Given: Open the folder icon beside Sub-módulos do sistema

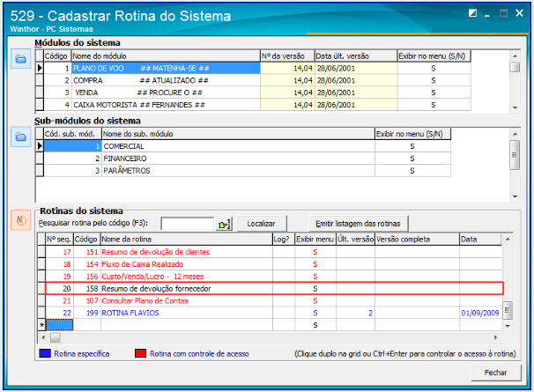Looking at the screenshot, I should tap(21, 137).
